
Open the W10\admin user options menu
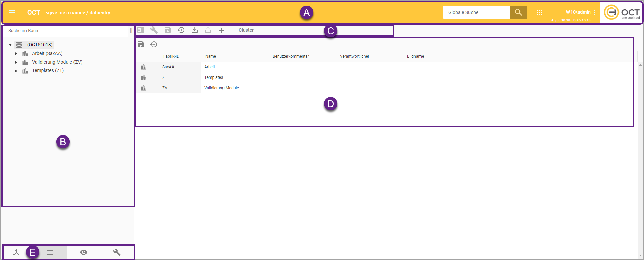595,12
